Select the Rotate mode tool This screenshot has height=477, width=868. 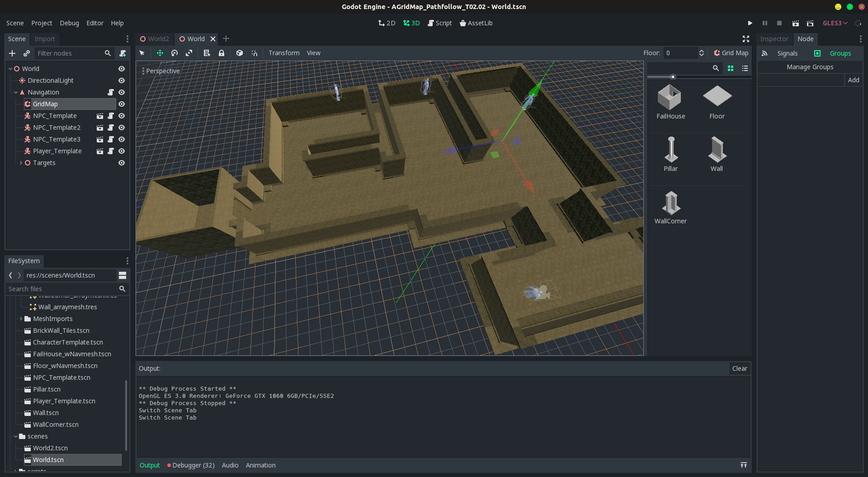pyautogui.click(x=175, y=53)
